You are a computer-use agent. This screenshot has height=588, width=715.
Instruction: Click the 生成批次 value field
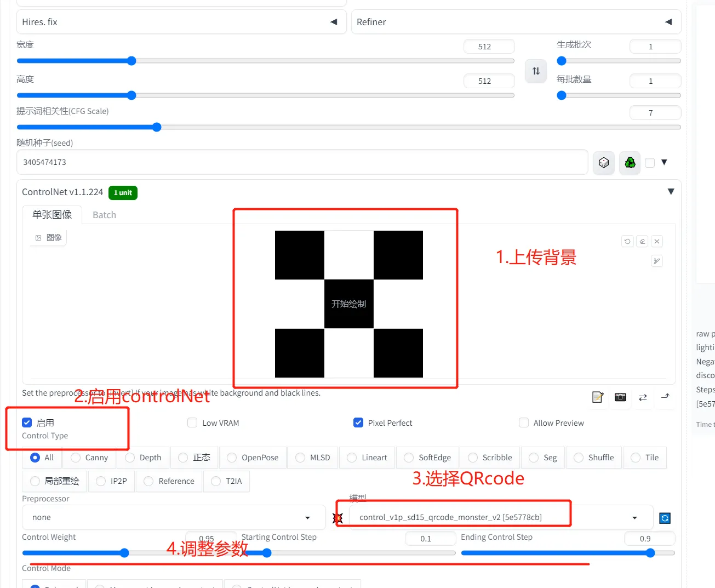[x=655, y=47]
